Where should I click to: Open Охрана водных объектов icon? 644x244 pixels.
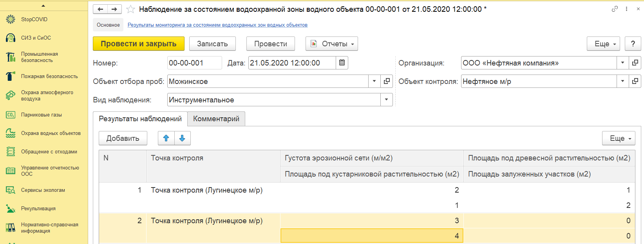click(11, 133)
